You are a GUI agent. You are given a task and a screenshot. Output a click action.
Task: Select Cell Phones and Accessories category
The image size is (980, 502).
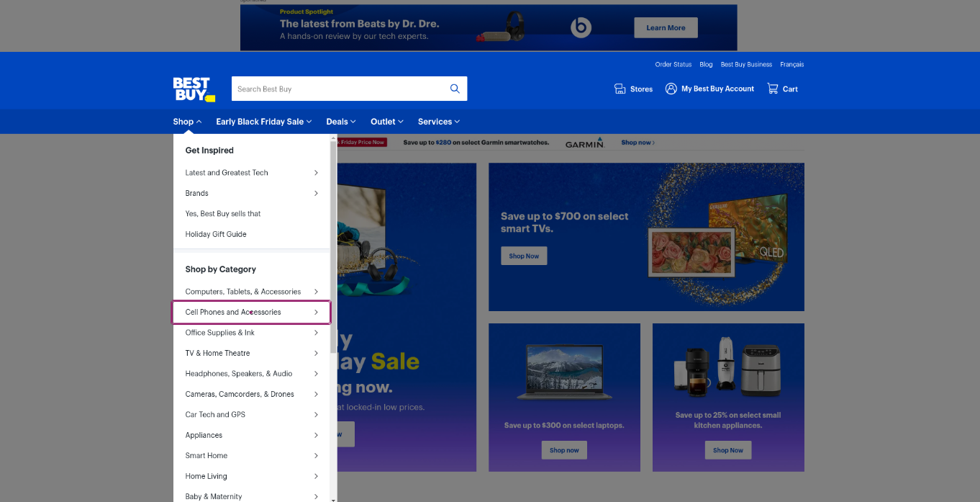click(x=233, y=312)
